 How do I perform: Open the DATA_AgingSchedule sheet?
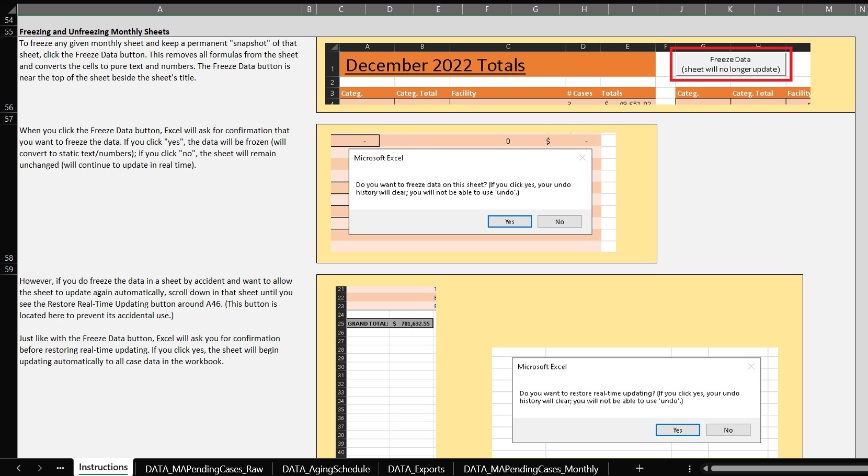(x=325, y=469)
